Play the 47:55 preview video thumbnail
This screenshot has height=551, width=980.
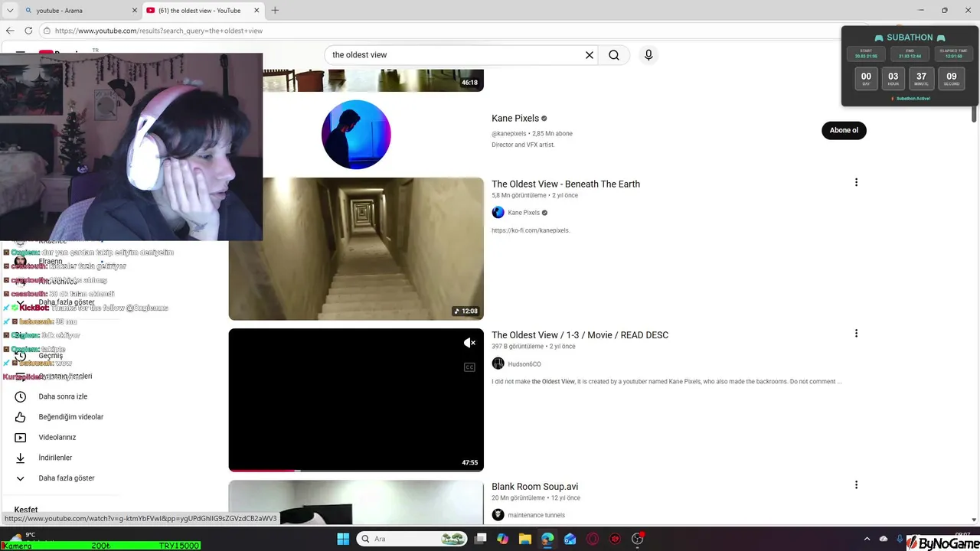pyautogui.click(x=356, y=399)
